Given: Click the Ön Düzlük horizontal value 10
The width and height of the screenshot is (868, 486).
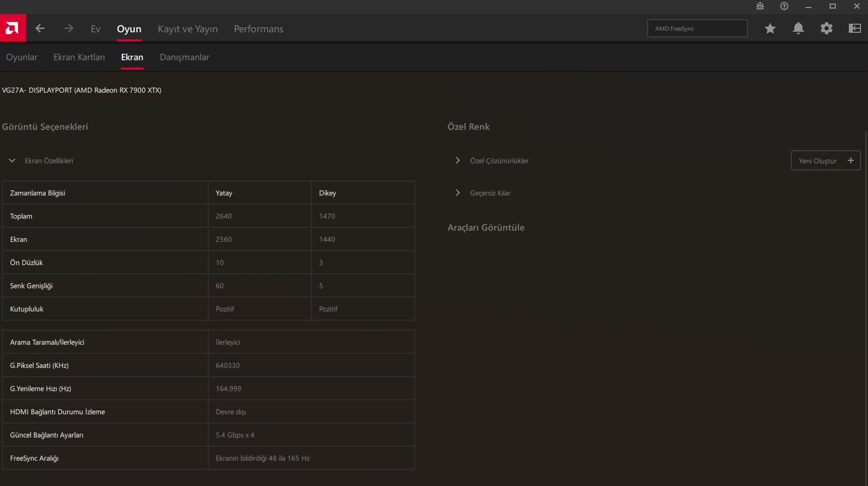Looking at the screenshot, I should point(220,263).
